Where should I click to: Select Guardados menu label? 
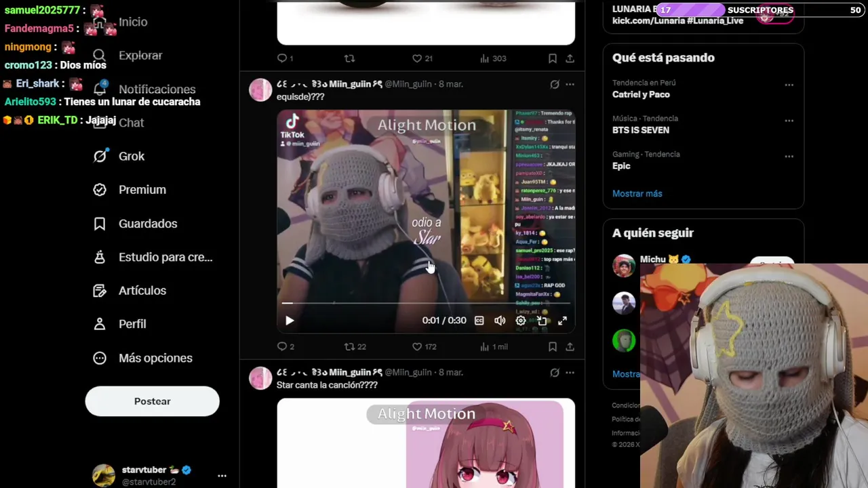[x=148, y=224]
